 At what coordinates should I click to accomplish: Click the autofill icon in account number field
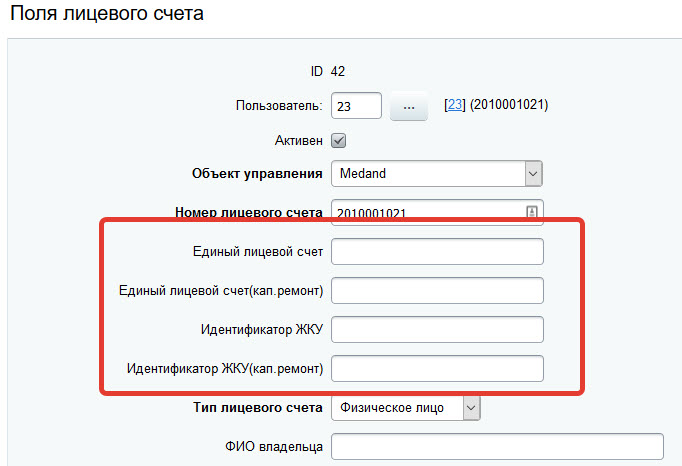coord(532,211)
